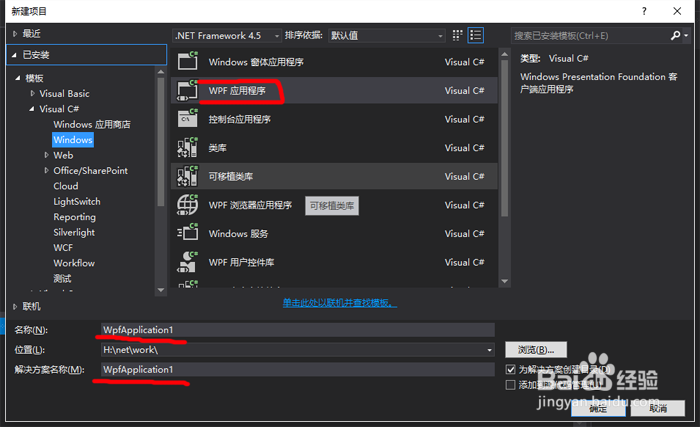Close the 新建项目 dialog

[677, 11]
